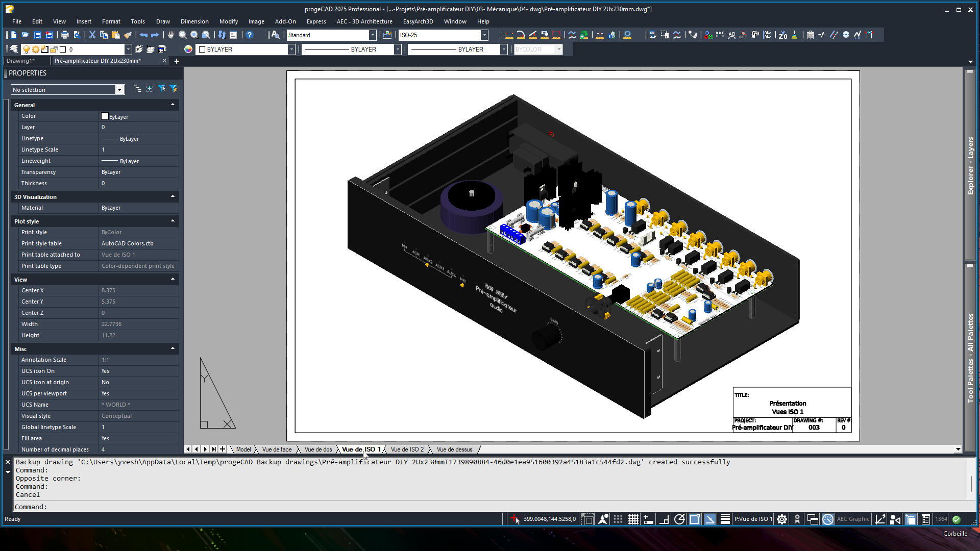Click the add layout plus button
Image resolution: width=980 pixels, height=551 pixels.
223,449
